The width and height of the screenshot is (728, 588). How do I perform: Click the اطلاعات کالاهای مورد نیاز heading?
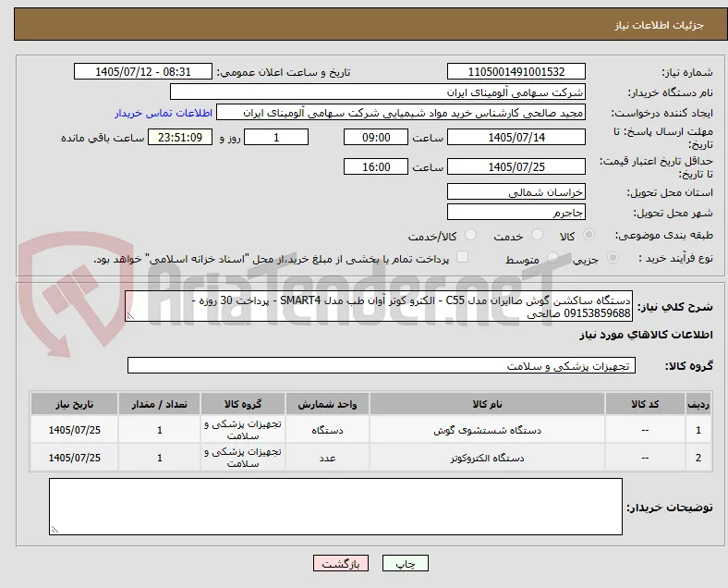pyautogui.click(x=646, y=335)
